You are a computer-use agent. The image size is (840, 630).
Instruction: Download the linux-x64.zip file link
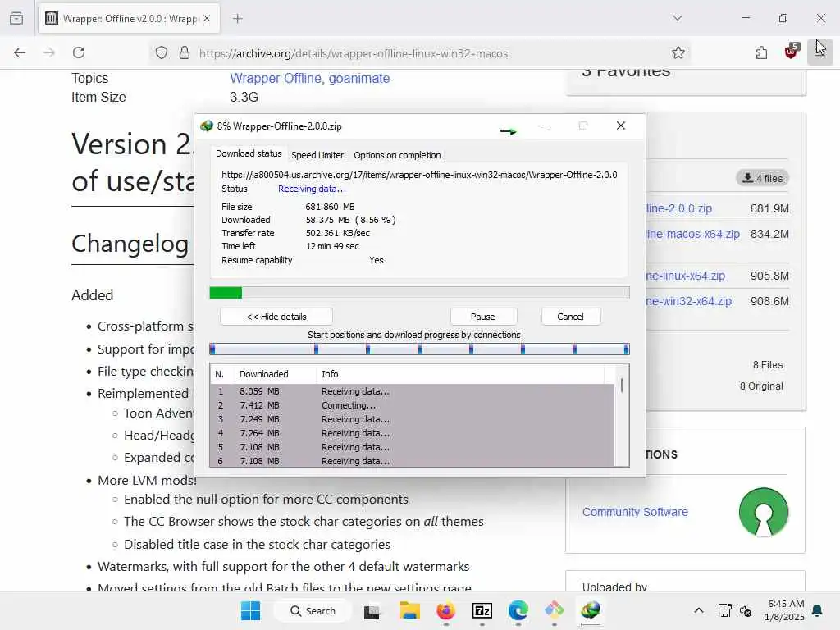[x=685, y=276]
